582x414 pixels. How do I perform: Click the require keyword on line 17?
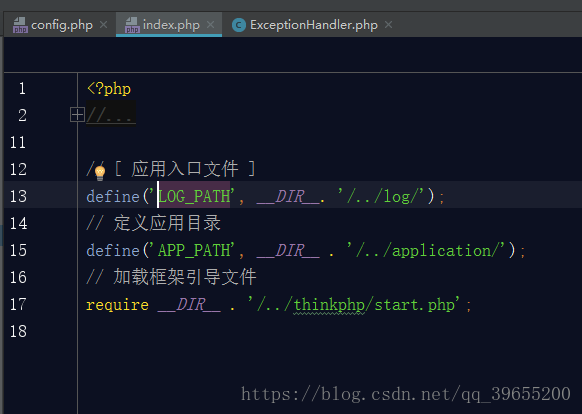click(x=117, y=305)
